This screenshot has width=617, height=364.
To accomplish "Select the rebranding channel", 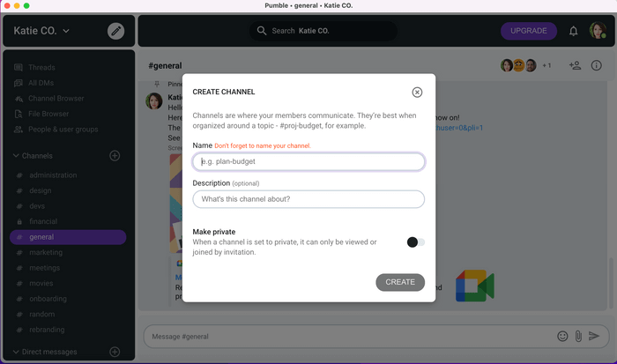I will click(x=68, y=330).
